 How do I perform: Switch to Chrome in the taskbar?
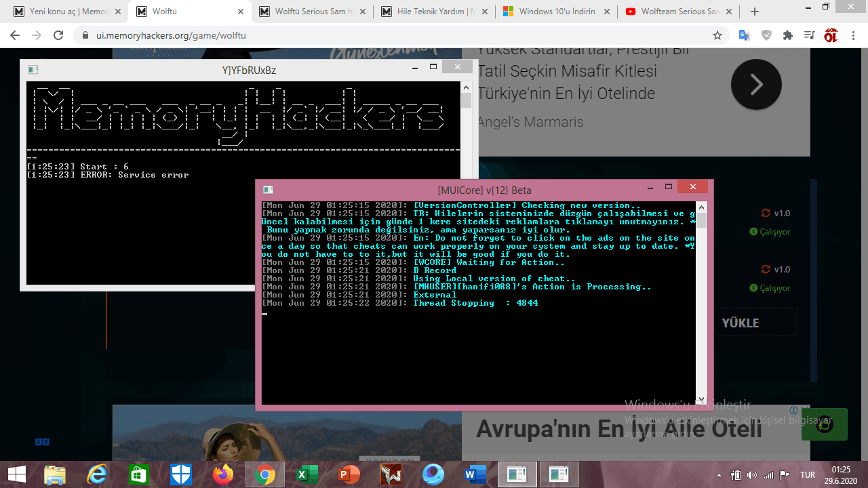pos(264,474)
